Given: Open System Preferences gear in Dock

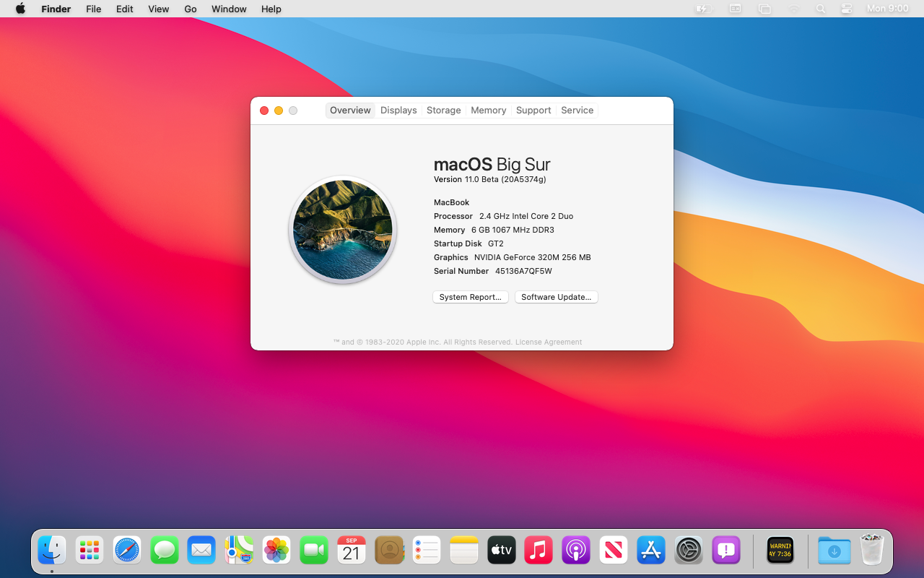Looking at the screenshot, I should tap(689, 551).
